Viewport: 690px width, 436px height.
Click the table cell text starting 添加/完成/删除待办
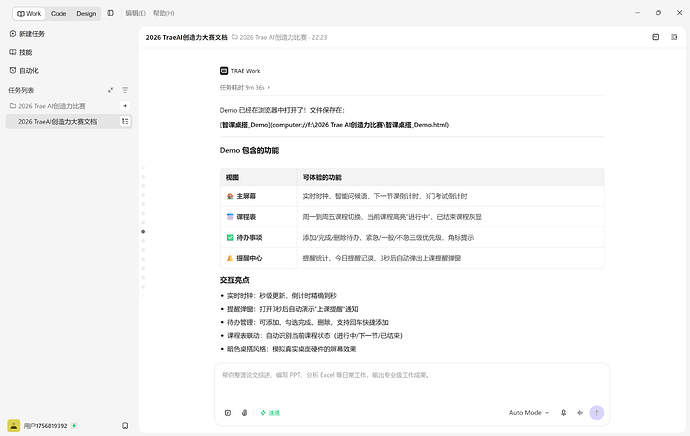coord(388,238)
